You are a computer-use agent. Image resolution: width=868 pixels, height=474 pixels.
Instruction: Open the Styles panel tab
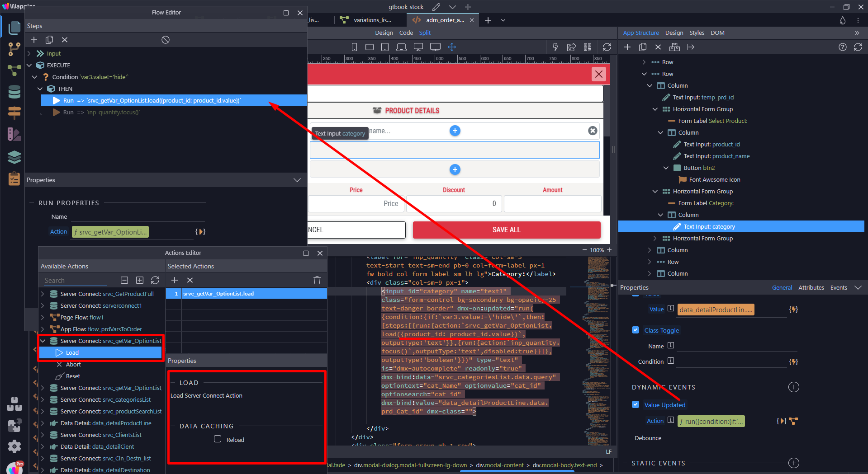(x=697, y=33)
